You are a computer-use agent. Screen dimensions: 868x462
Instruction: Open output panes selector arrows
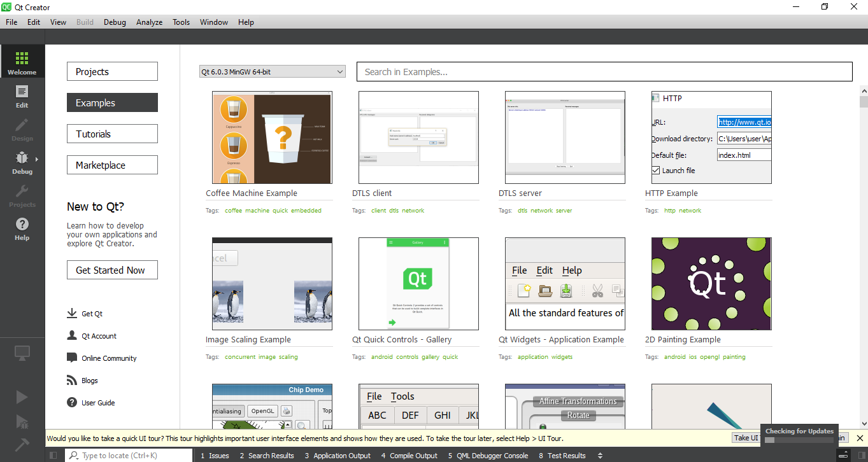[x=600, y=456]
